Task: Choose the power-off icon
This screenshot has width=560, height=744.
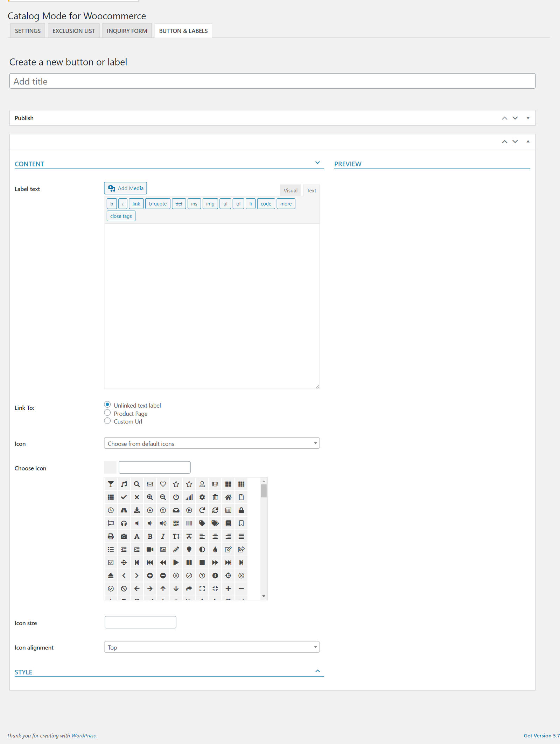Action: [x=176, y=497]
